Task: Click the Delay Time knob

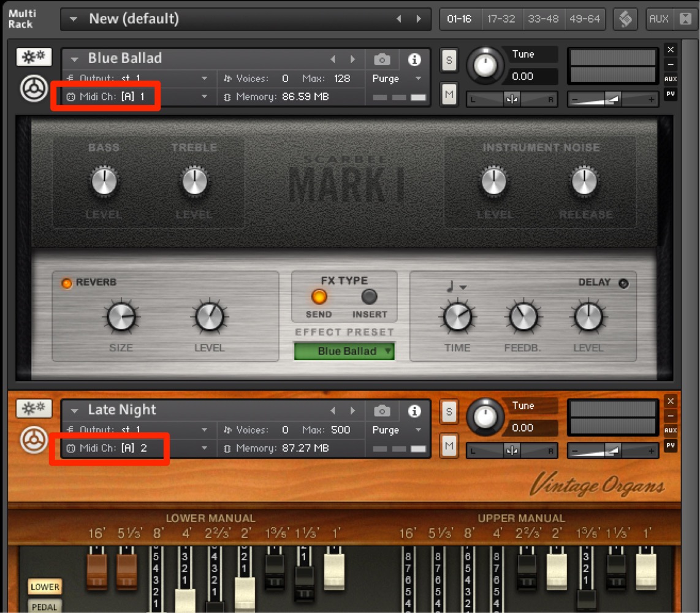Action: point(458,316)
